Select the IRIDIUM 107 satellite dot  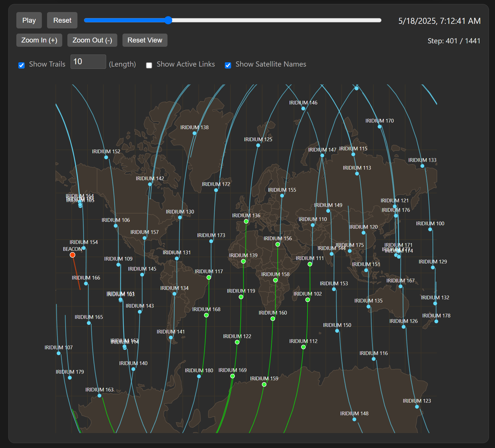59,353
